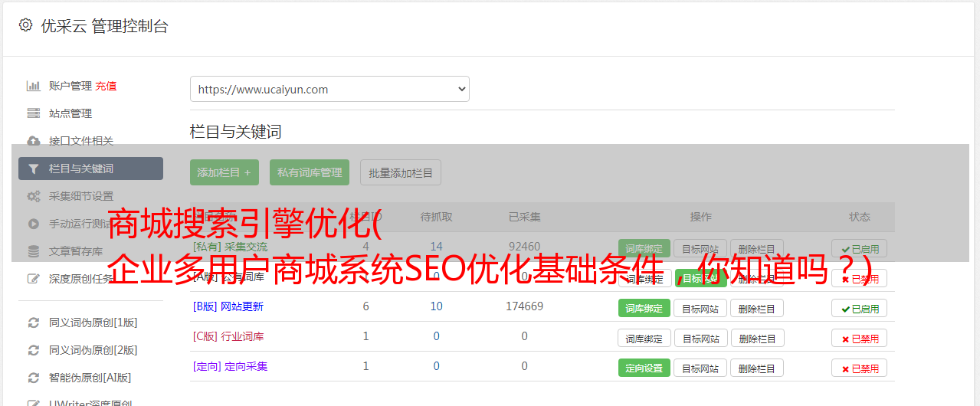Click 目标网站 for [B版] 网站更新 row
980x406 pixels.
click(700, 308)
